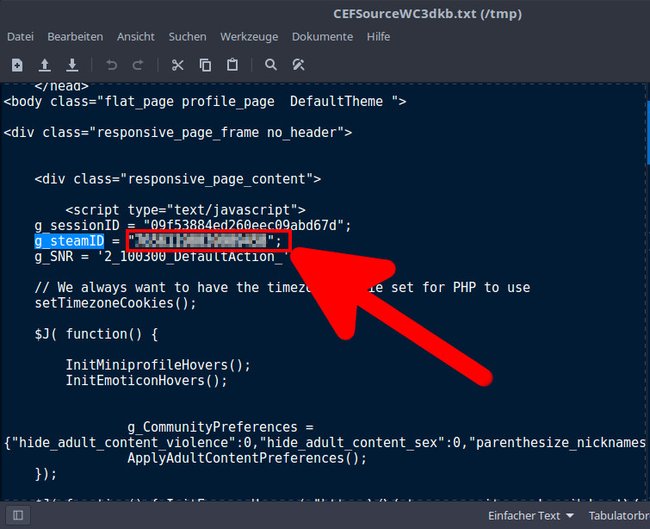Open the Hilfe menu
Screen dimensions: 650x529
tap(378, 36)
